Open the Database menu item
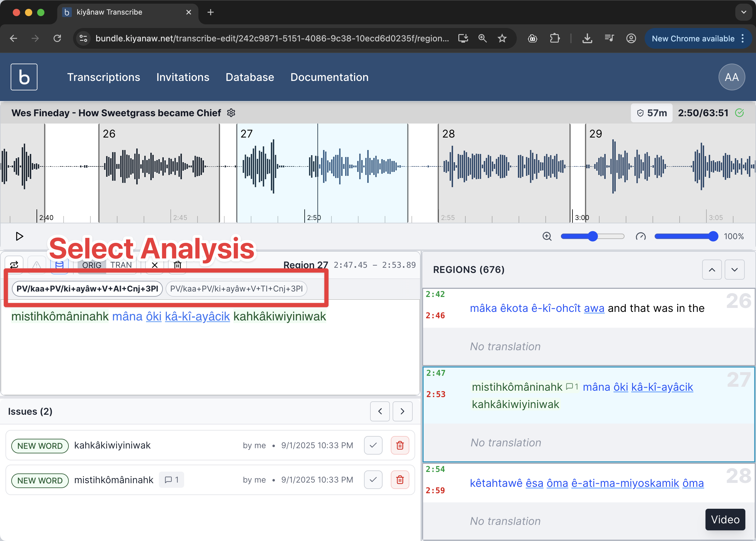Screen dimensions: 756x541 [250, 77]
